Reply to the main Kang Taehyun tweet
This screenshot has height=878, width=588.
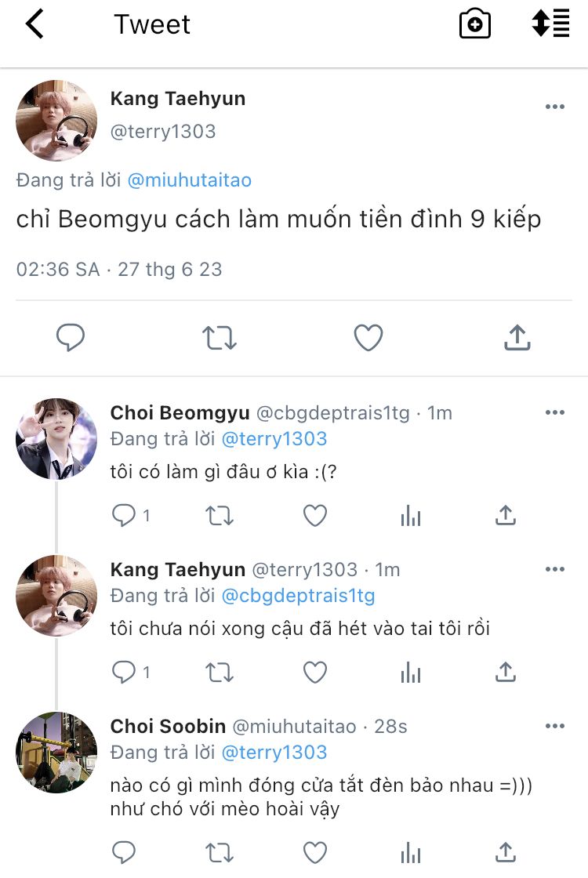click(x=71, y=338)
